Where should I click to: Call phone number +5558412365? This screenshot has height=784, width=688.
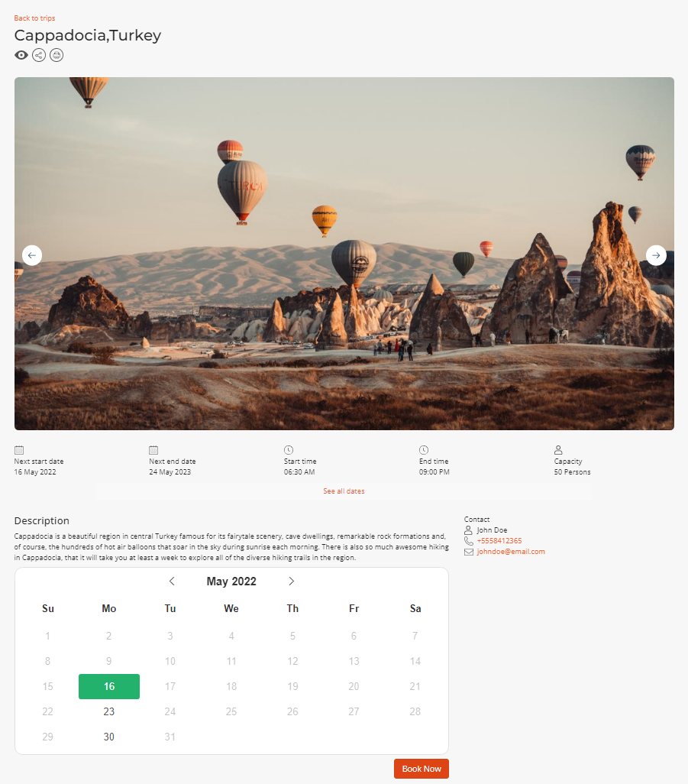click(499, 540)
